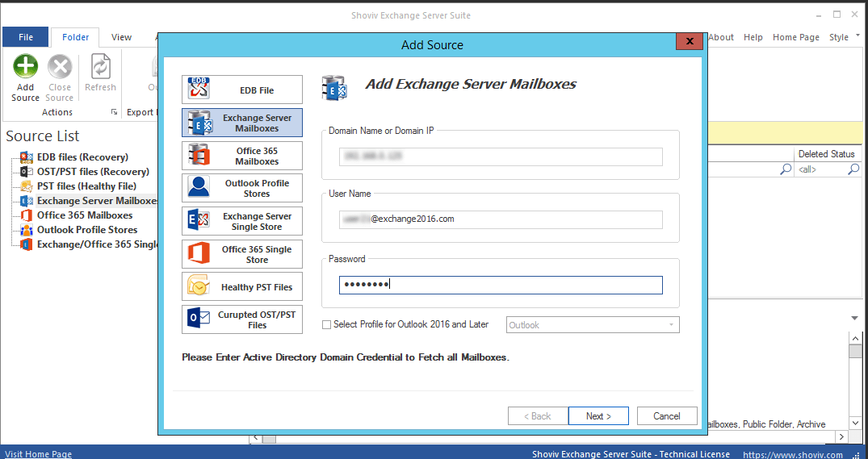Open the Help menu item
868x459 pixels.
[x=753, y=37]
